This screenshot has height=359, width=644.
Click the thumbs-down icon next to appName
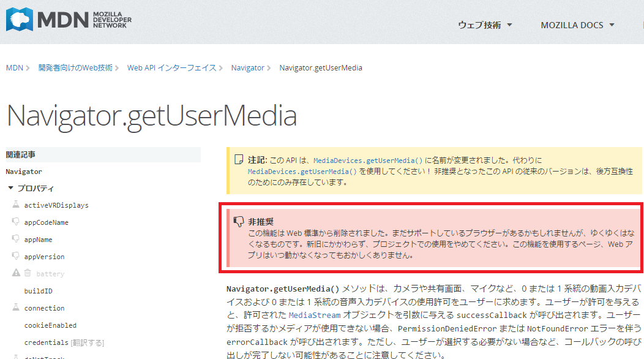(x=15, y=239)
